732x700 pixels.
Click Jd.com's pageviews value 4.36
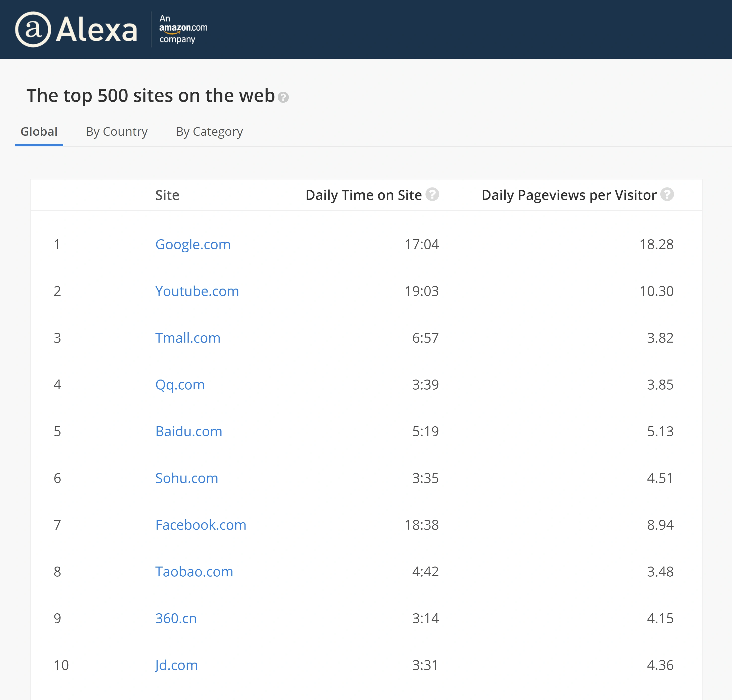click(x=660, y=665)
